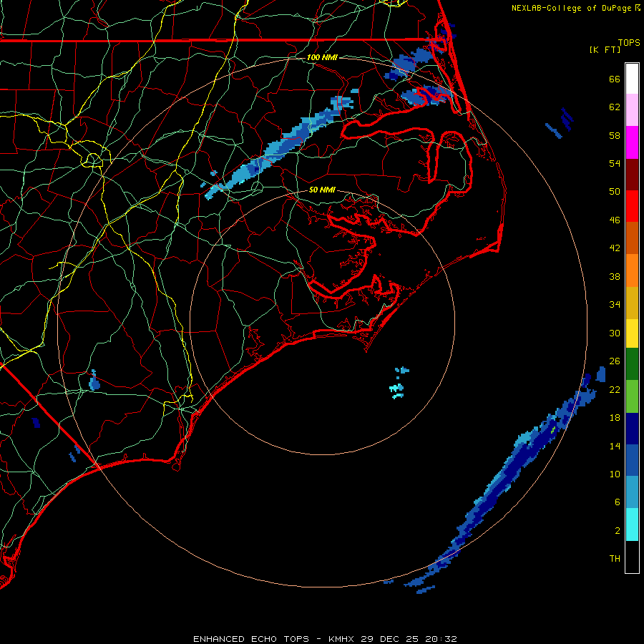Image resolution: width=644 pixels, height=644 pixels.
Task: Click the isolated blue echo west near 100 NMI ring
Action: coord(94,381)
